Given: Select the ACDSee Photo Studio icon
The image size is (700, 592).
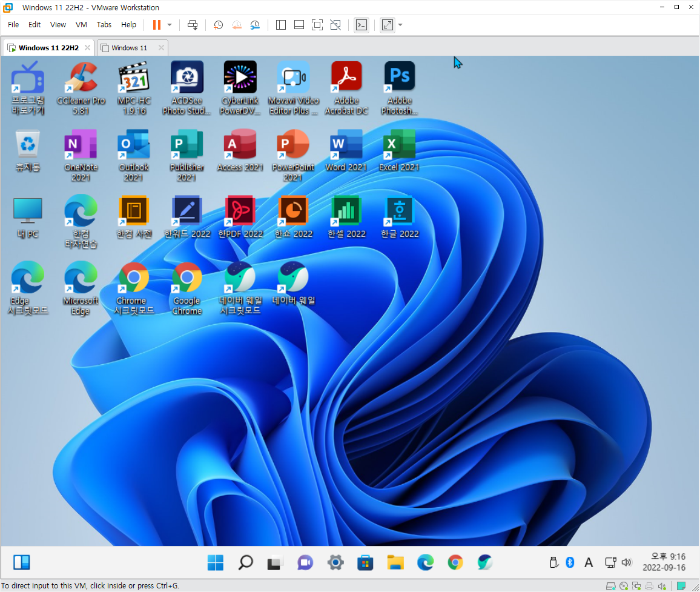Looking at the screenshot, I should point(187,88).
